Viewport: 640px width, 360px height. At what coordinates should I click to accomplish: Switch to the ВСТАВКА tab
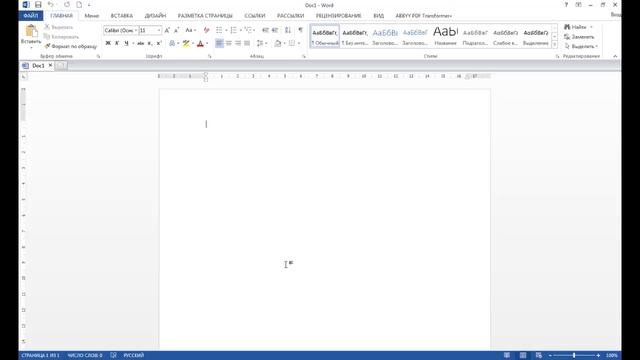[x=122, y=16]
